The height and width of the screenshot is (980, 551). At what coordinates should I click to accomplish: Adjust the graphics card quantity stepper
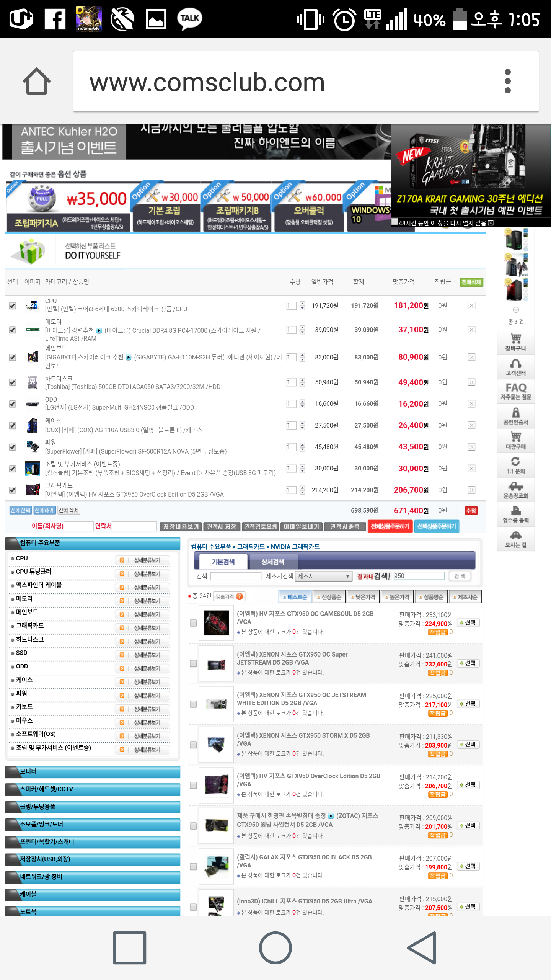302,490
